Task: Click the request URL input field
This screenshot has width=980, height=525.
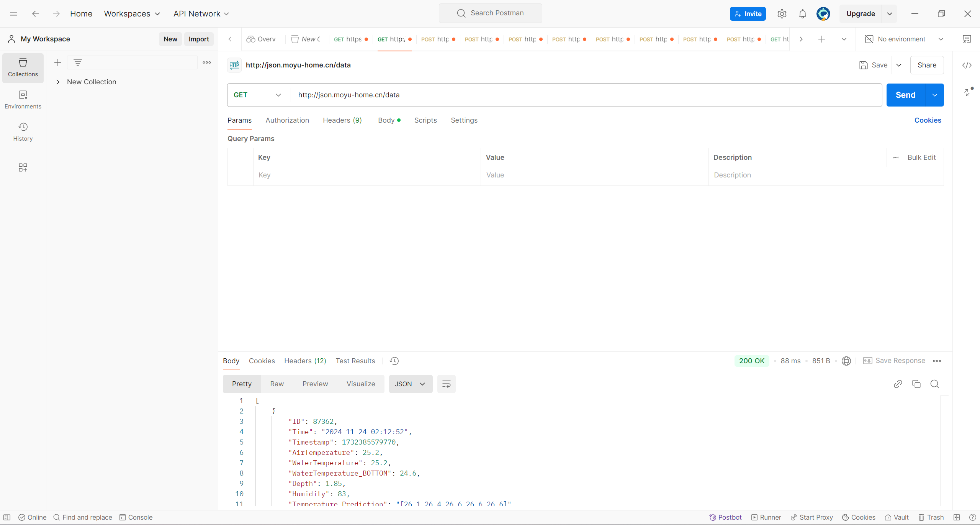Action: click(586, 95)
